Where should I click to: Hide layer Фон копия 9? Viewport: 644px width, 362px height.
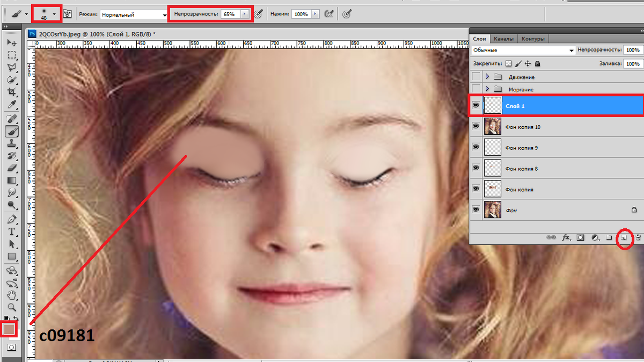475,147
